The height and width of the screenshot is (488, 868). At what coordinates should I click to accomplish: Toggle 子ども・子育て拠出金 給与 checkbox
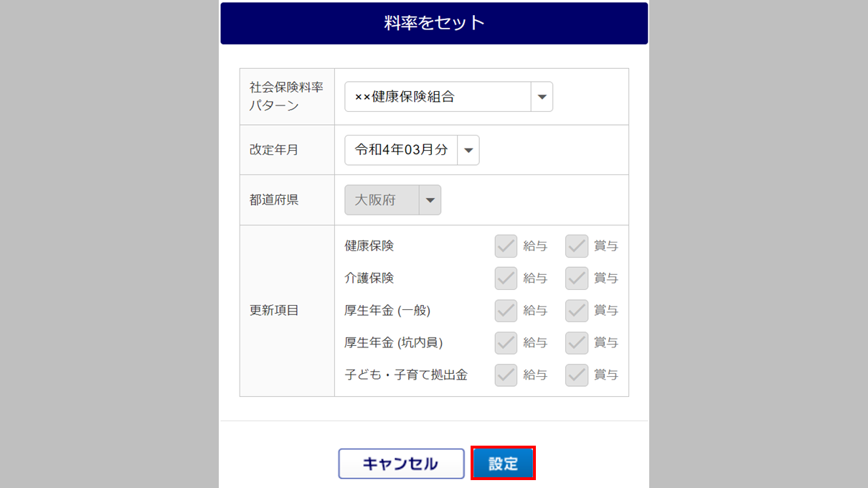coord(506,375)
